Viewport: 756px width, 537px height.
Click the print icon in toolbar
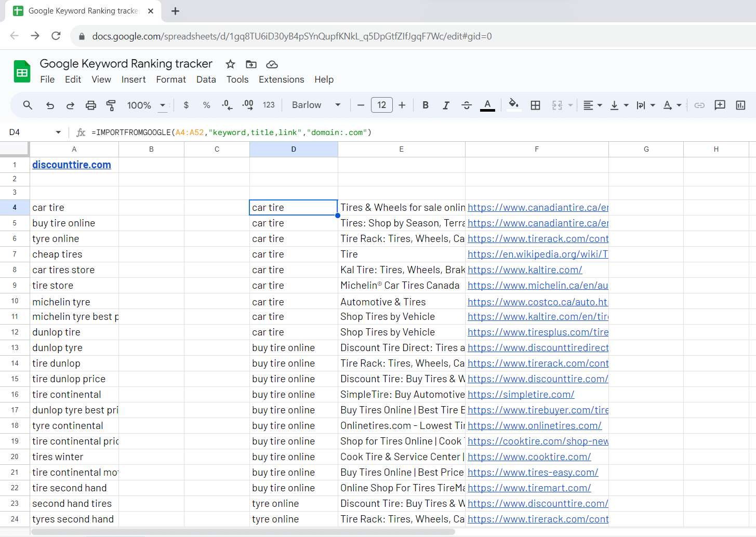[x=91, y=105]
